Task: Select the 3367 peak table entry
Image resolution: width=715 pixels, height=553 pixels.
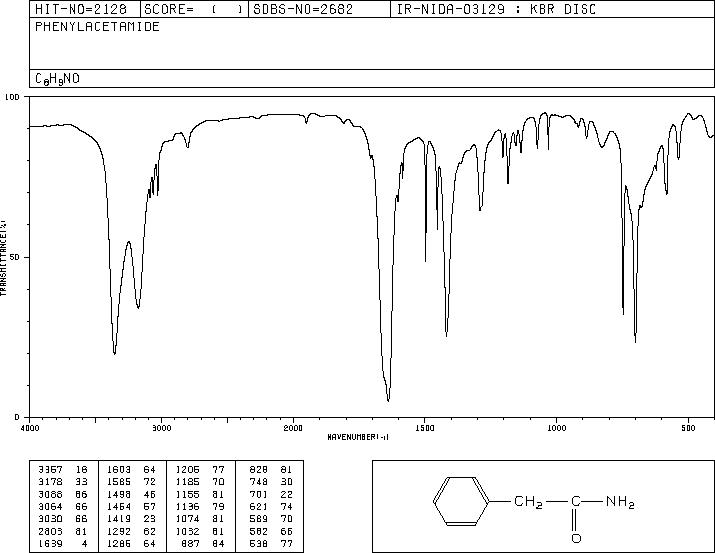Action: [x=62, y=470]
